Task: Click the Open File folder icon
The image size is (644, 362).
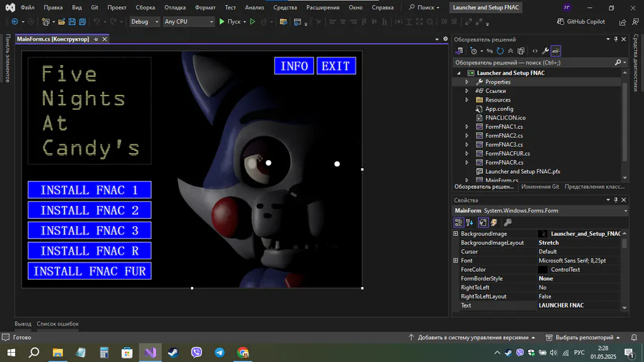Action: tap(62, 21)
